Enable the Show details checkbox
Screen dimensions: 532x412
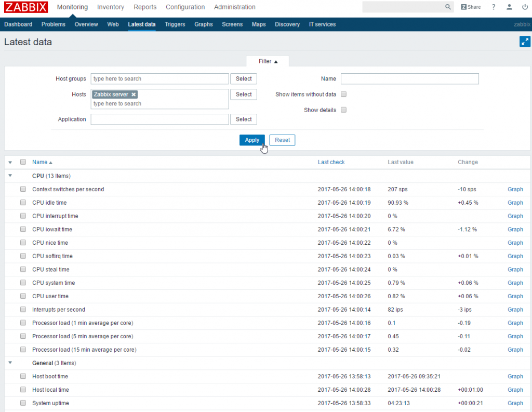tap(343, 110)
